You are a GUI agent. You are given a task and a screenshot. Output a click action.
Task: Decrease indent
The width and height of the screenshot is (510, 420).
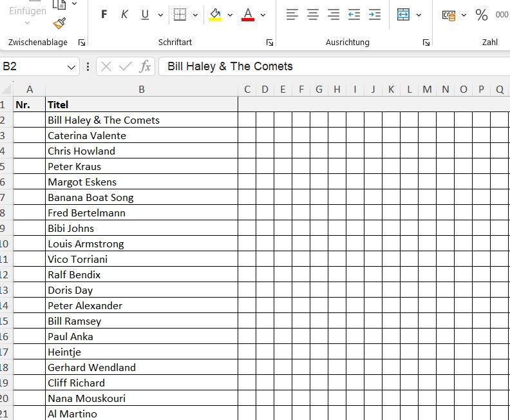[x=354, y=15]
